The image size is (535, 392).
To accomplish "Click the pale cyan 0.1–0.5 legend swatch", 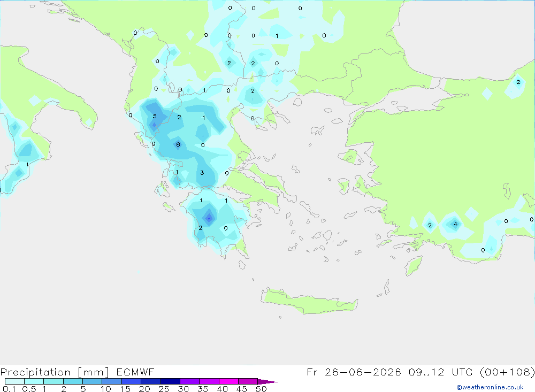I will tap(14, 381).
